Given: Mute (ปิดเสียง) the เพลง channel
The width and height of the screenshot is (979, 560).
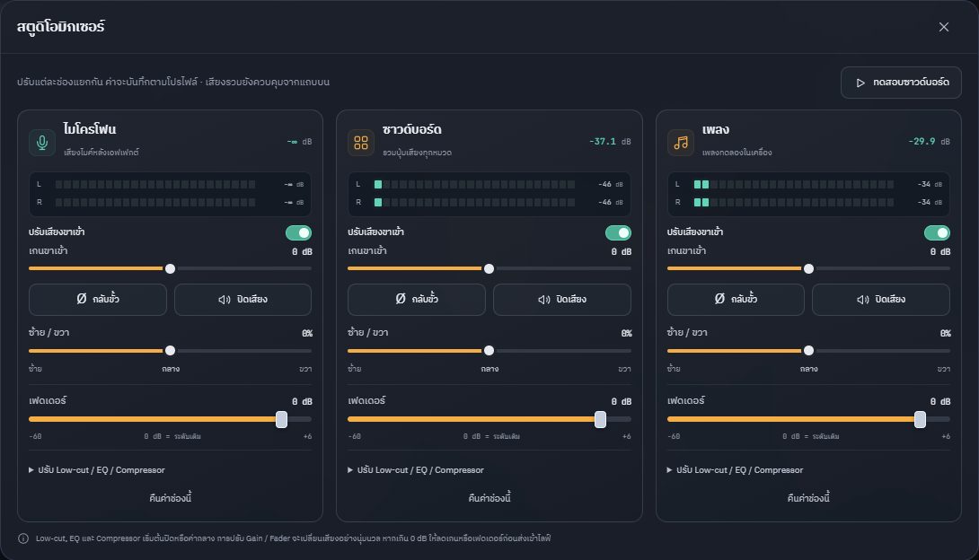Looking at the screenshot, I should 881,300.
